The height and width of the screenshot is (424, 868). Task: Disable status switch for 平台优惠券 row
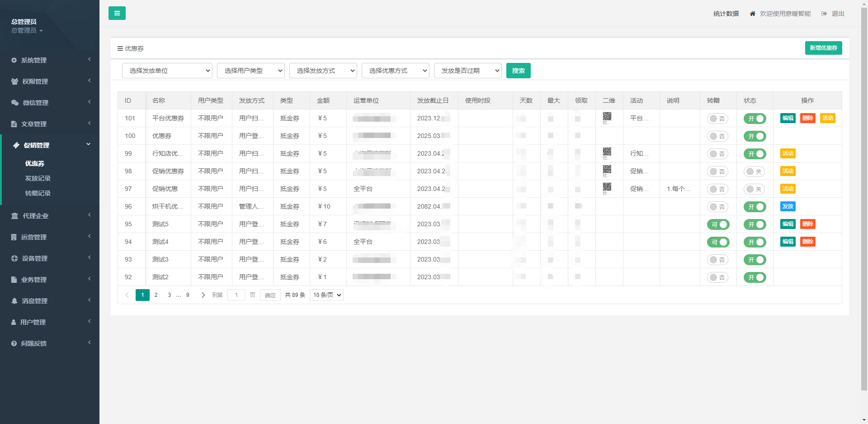pyautogui.click(x=755, y=119)
